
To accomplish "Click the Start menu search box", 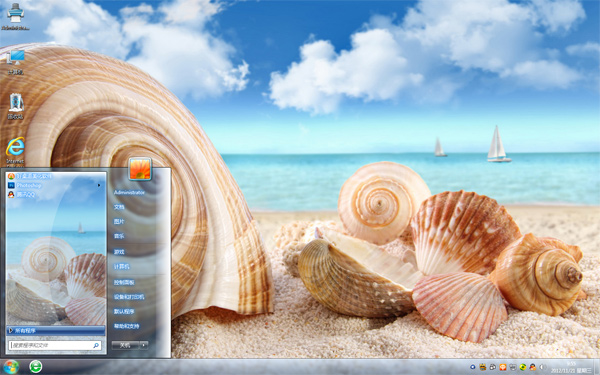I will click(x=55, y=345).
